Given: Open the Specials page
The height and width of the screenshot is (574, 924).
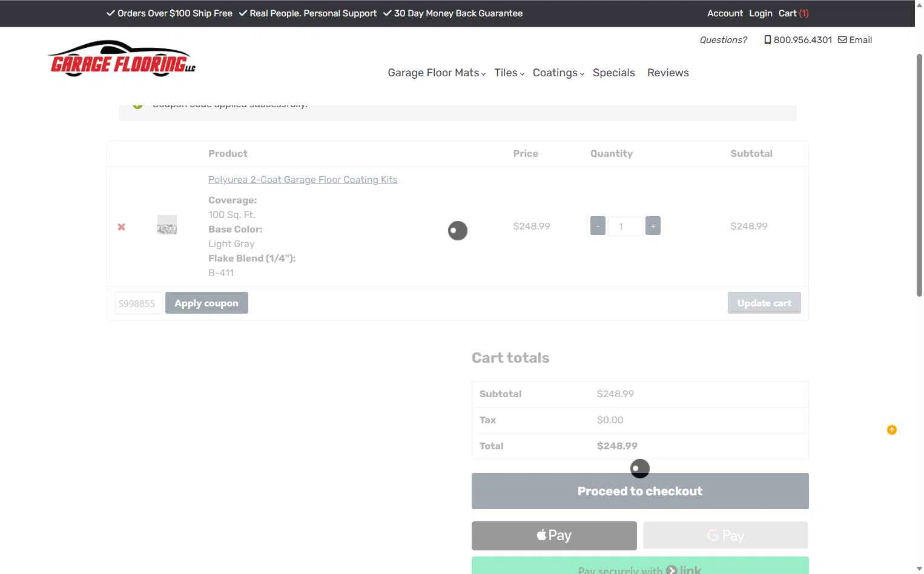Looking at the screenshot, I should (x=614, y=73).
